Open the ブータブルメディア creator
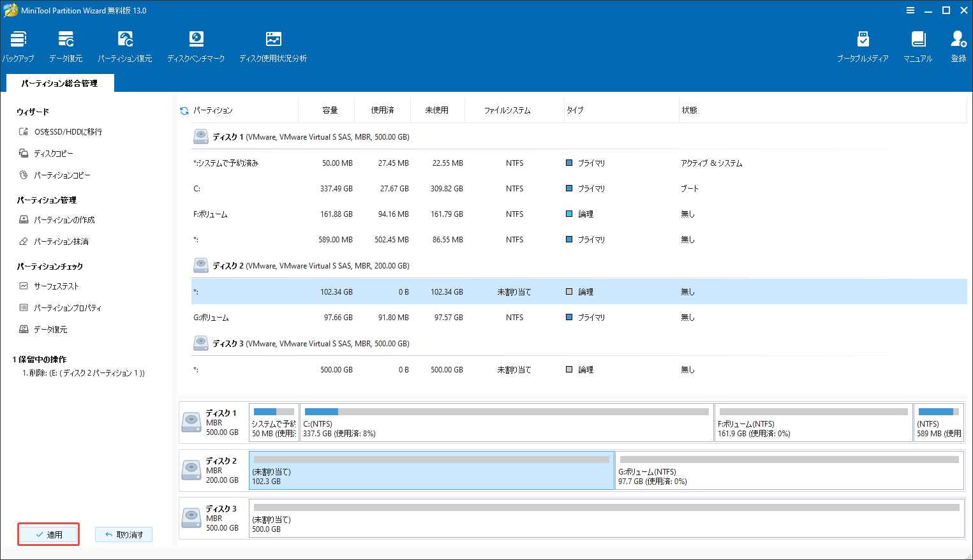 863,45
